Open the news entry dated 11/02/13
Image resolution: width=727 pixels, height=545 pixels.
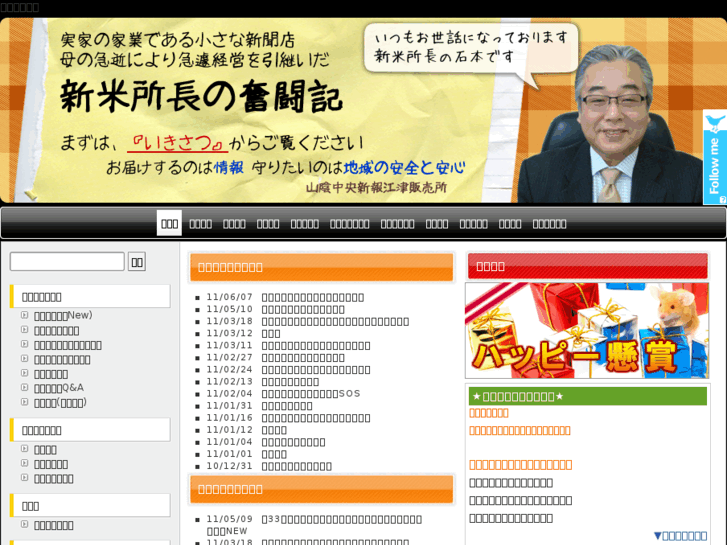point(290,382)
